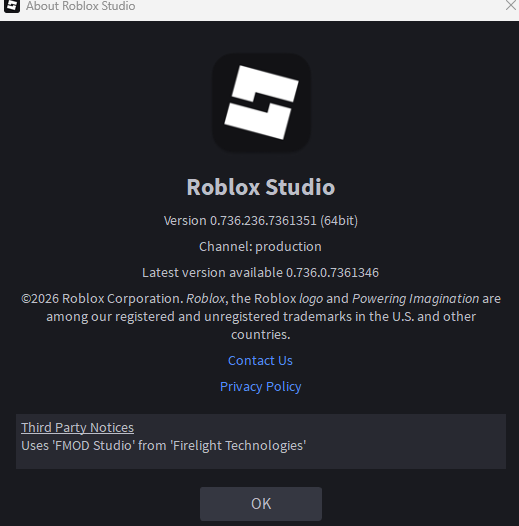Click the Third Party Notices heading

coord(77,427)
